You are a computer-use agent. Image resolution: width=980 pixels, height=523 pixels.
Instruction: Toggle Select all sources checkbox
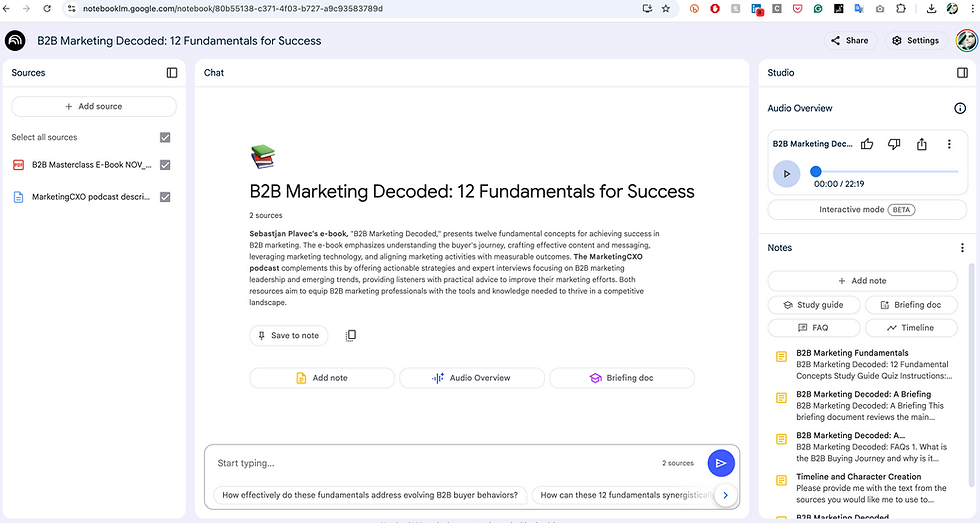click(x=165, y=137)
